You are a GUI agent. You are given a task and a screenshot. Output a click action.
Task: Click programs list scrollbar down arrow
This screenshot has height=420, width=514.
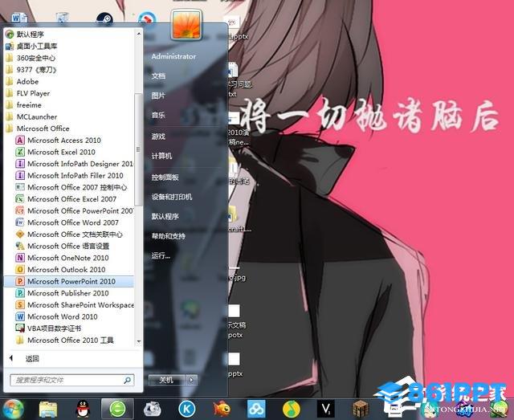pyautogui.click(x=139, y=341)
